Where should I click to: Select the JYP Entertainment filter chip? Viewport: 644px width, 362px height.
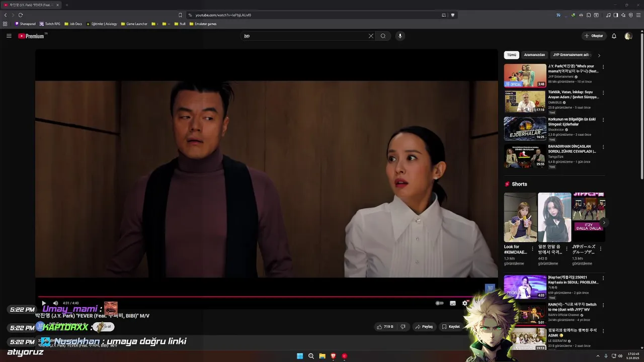[x=571, y=55]
